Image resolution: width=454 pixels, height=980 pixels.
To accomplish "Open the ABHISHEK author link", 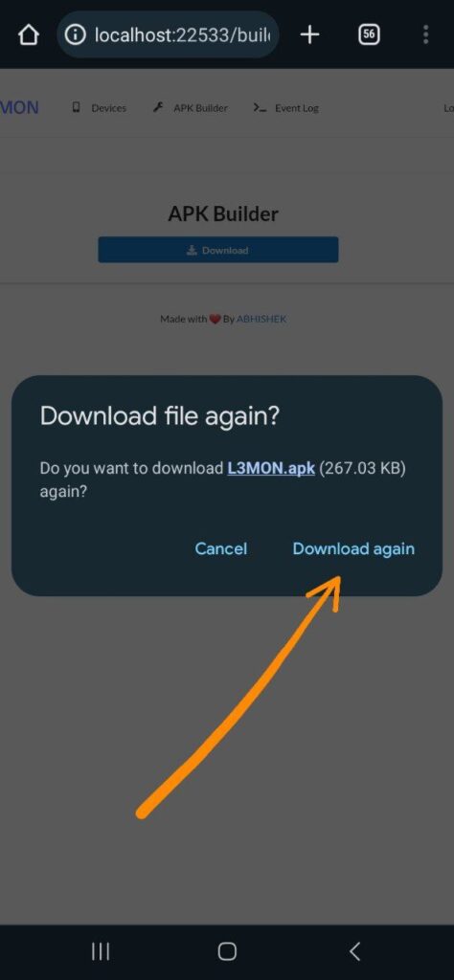I will pos(261,319).
